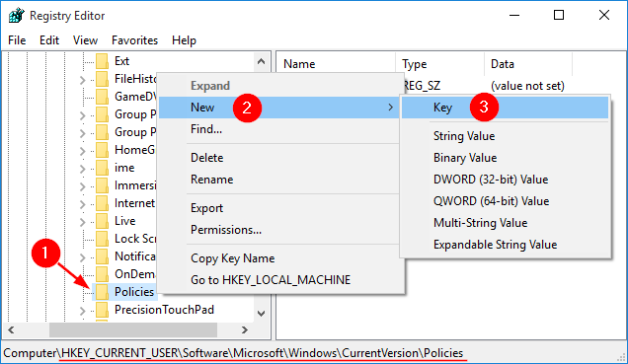628x364 pixels.
Task: Select the Ext folder icon
Action: click(x=102, y=61)
